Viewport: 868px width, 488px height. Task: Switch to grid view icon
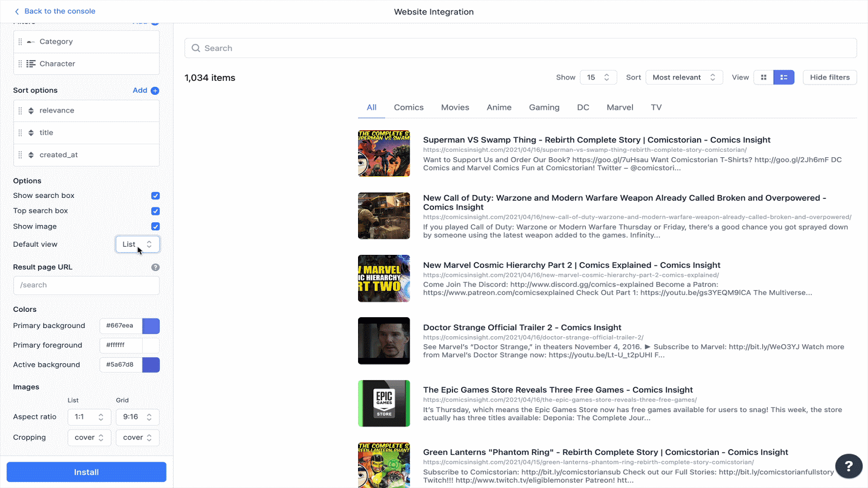[x=763, y=78]
